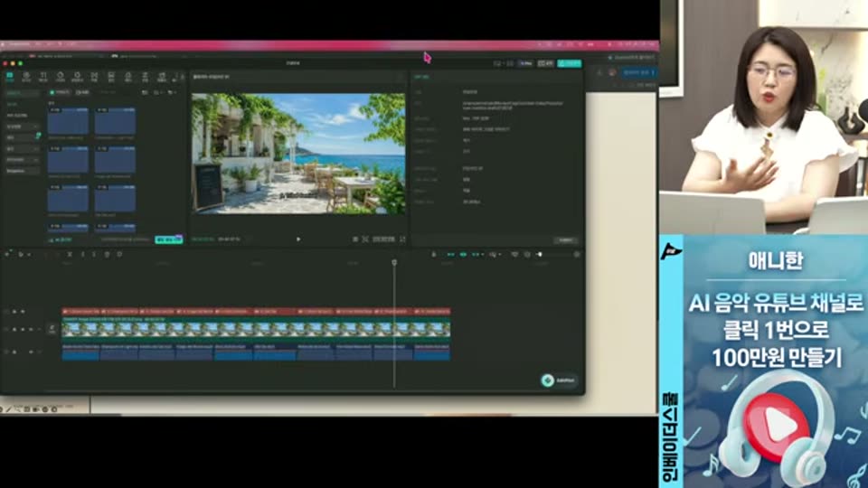Click the button at properties panel bottom-right
Viewport: 868px width, 488px height.
(566, 240)
